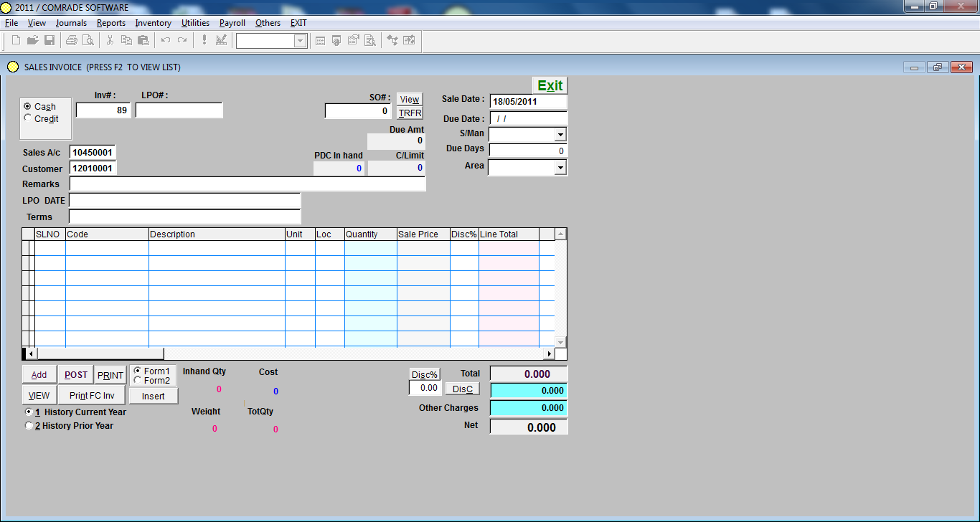
Task: Open the Inventory menu
Action: [153, 23]
